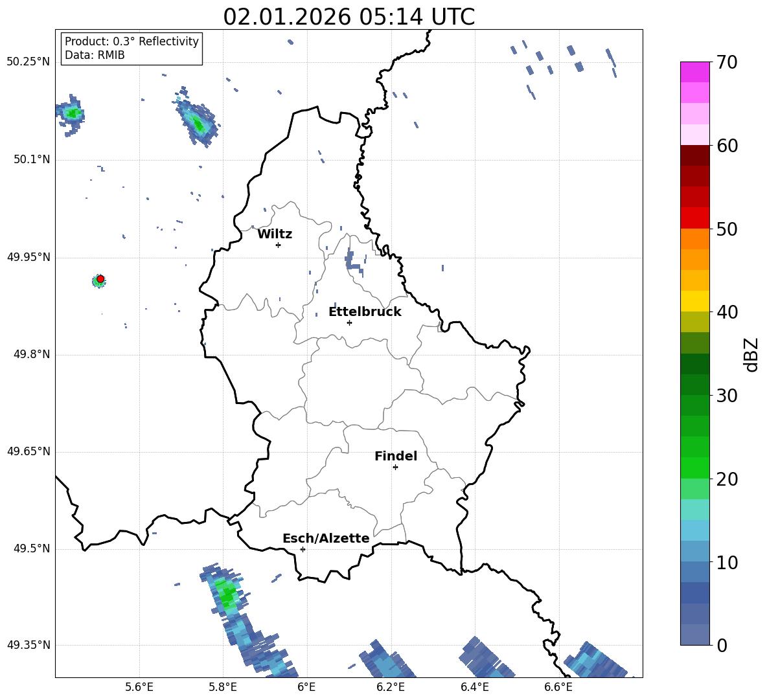Click the Ettelbruck cross marker
Screen dimensions: 767x700
pos(349,322)
